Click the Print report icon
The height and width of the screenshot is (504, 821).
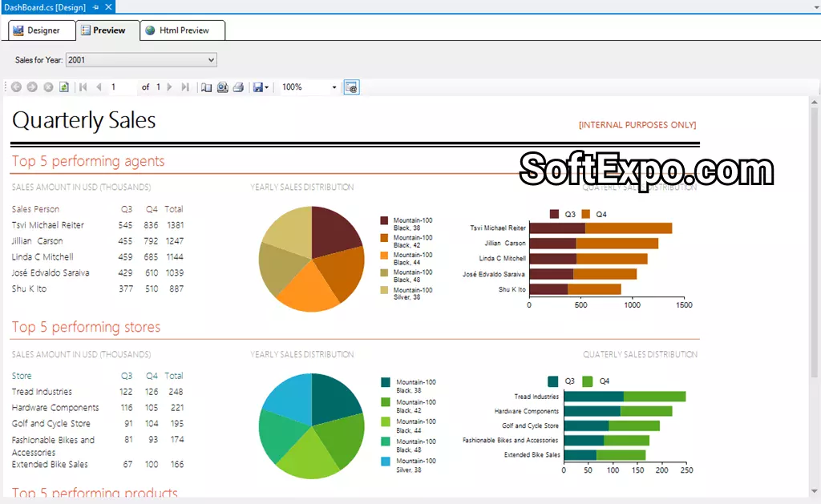tap(238, 87)
